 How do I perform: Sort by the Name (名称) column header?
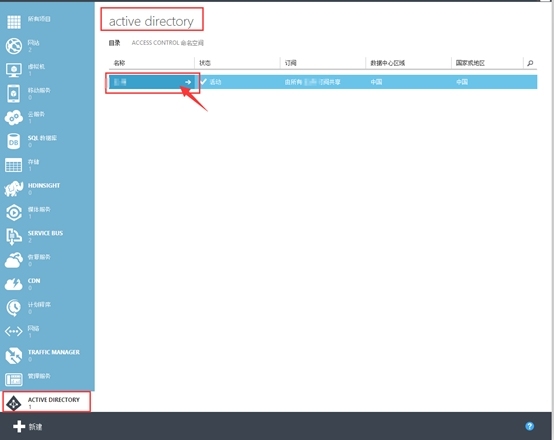tap(119, 63)
